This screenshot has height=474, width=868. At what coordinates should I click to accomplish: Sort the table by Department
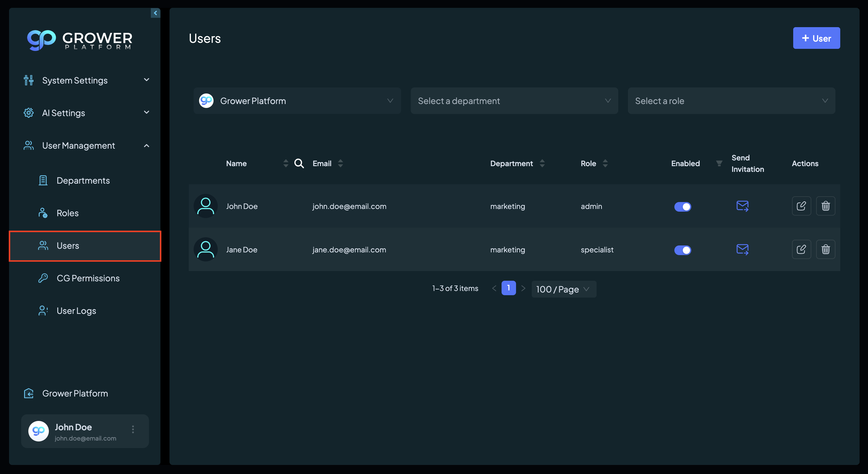[x=542, y=163]
